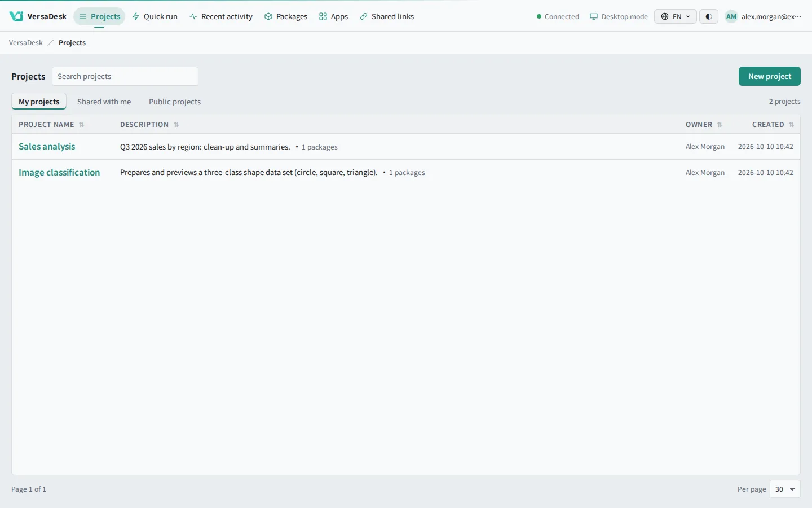
Task: Click the VersaDesk logo icon
Action: pos(16,16)
